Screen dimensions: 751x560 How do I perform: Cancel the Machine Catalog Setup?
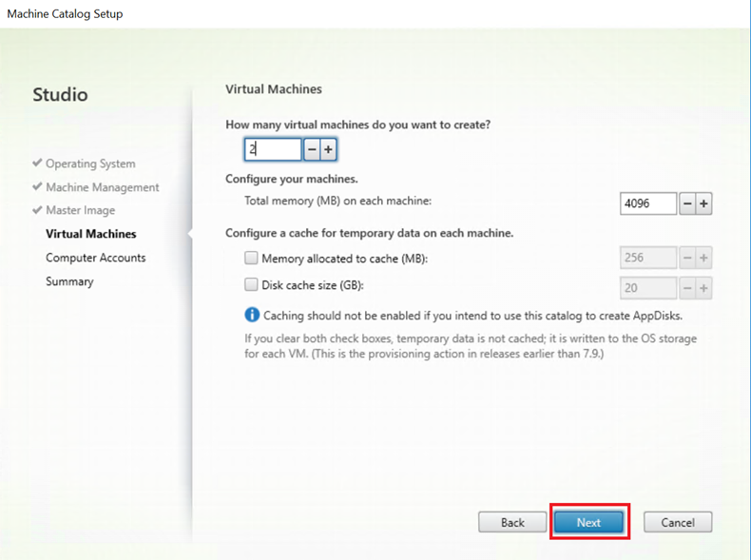click(x=678, y=522)
